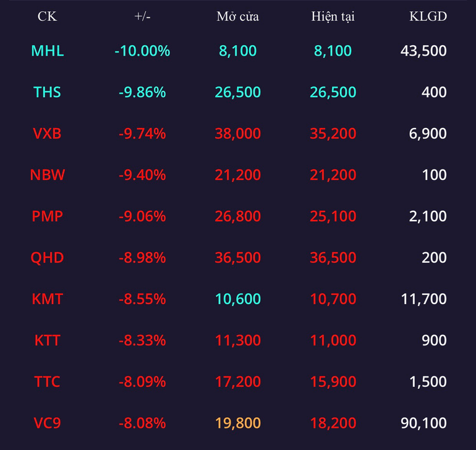The width and height of the screenshot is (476, 450).
Task: Click VC9 volume value 90,100
Action: coord(423,423)
